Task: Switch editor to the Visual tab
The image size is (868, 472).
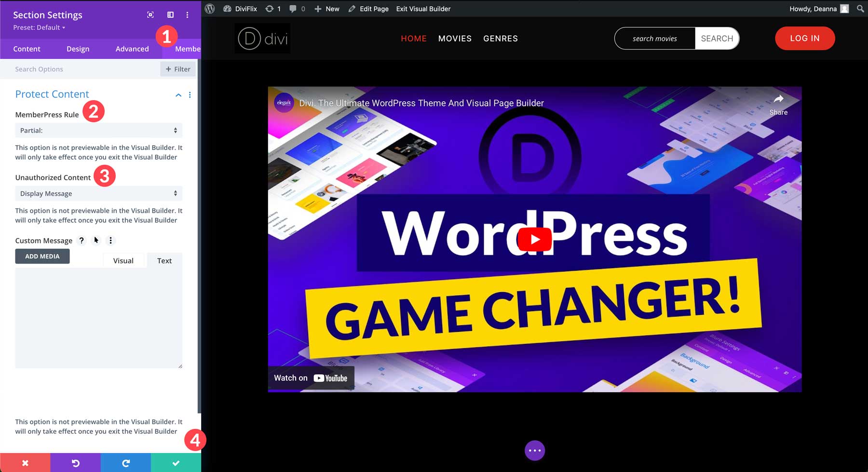Action: pyautogui.click(x=123, y=260)
